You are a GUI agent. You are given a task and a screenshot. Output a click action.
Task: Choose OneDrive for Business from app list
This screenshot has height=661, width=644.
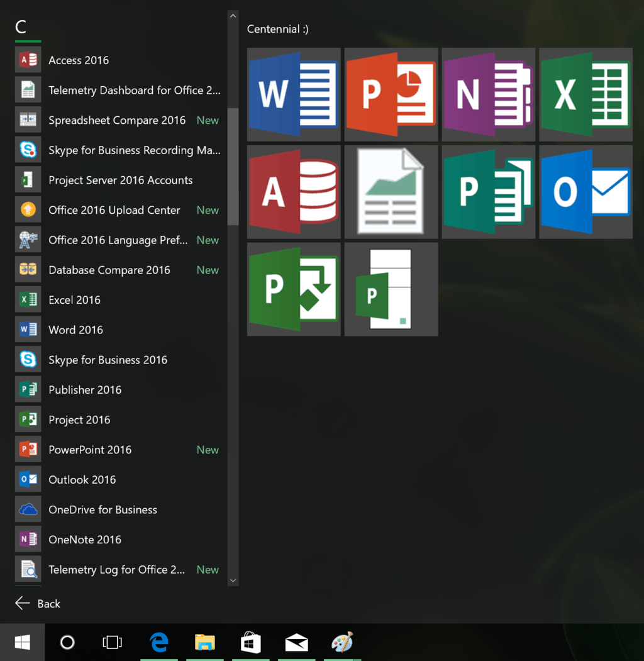coord(103,509)
